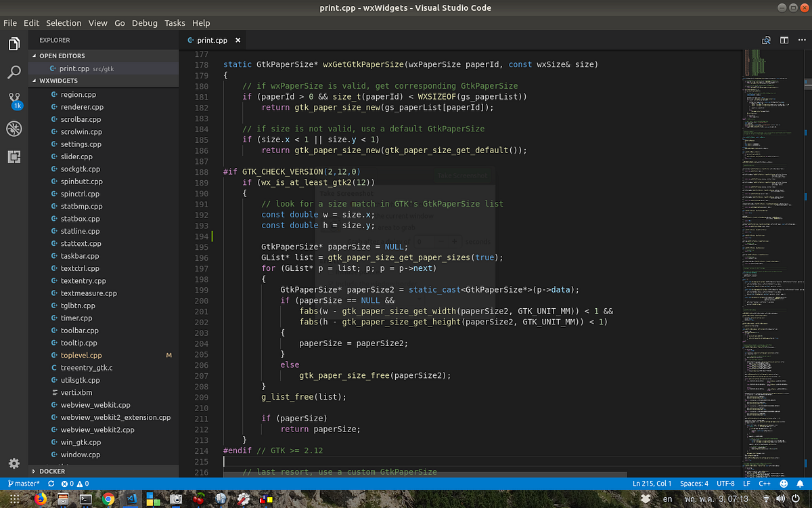Split the editor to the right

pyautogui.click(x=784, y=41)
